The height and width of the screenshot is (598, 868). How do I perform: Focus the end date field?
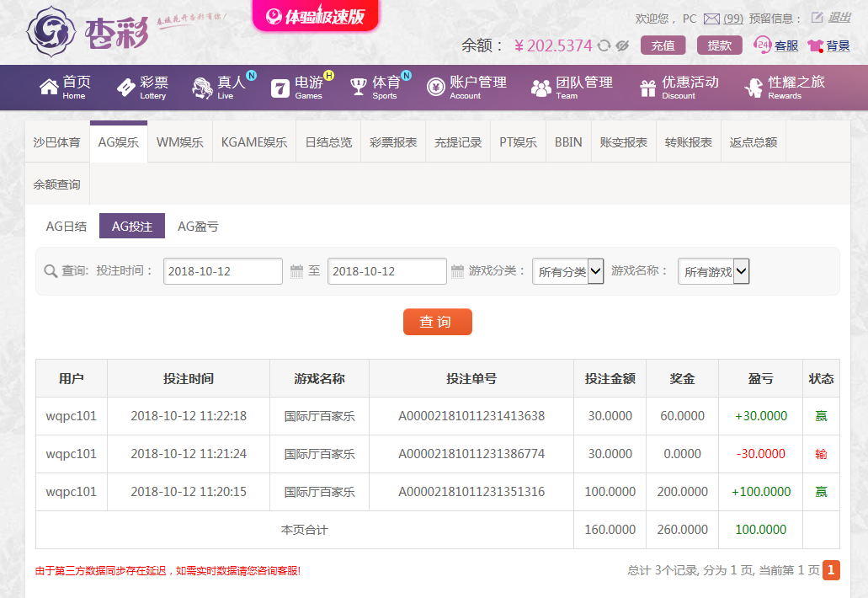pos(387,271)
